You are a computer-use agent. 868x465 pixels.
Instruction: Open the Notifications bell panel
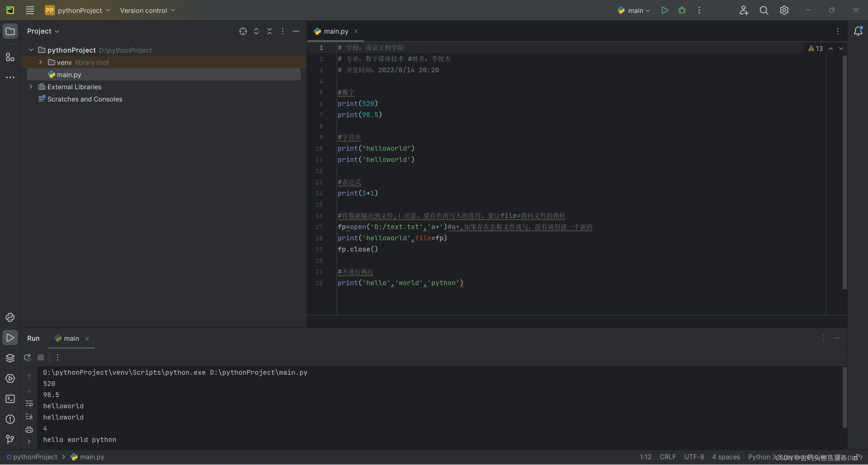(858, 31)
